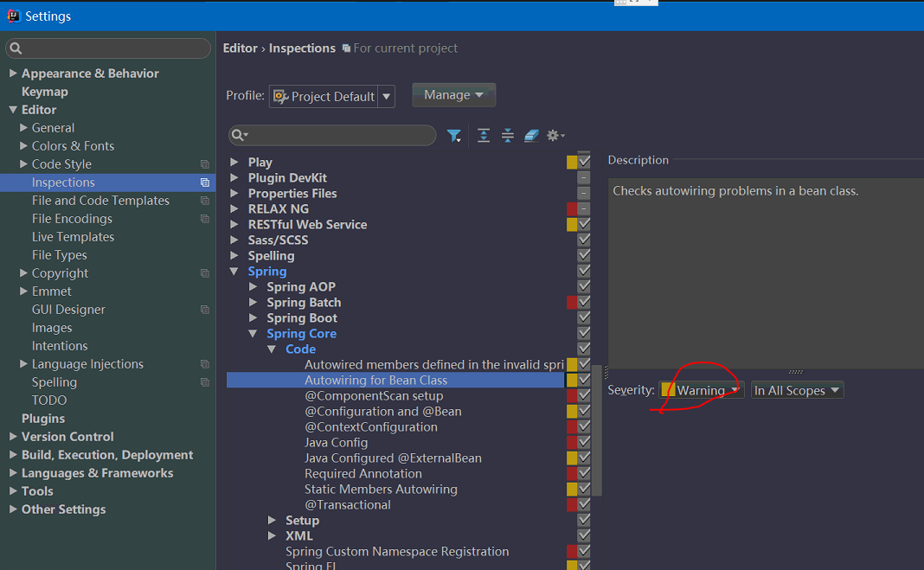The image size is (924, 570).
Task: Open the Severity Warning dropdown
Action: pos(702,390)
